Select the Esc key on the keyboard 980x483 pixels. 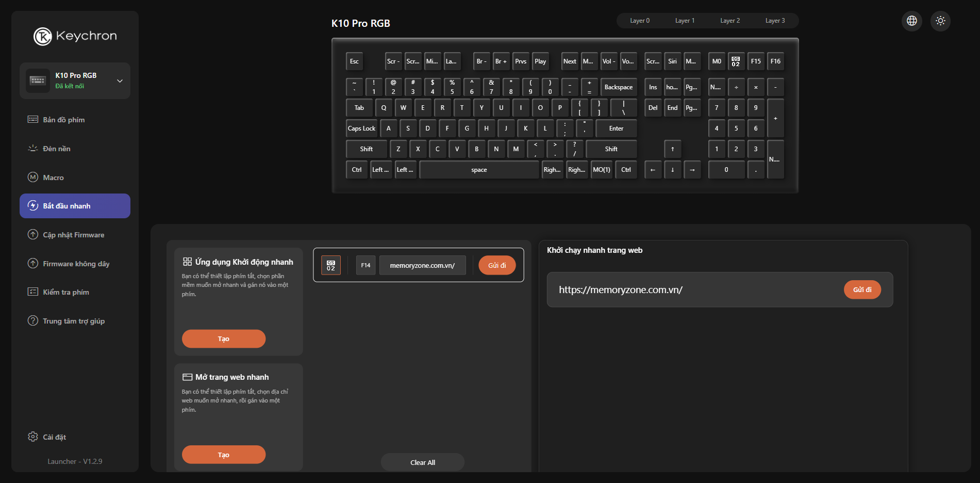pyautogui.click(x=355, y=61)
